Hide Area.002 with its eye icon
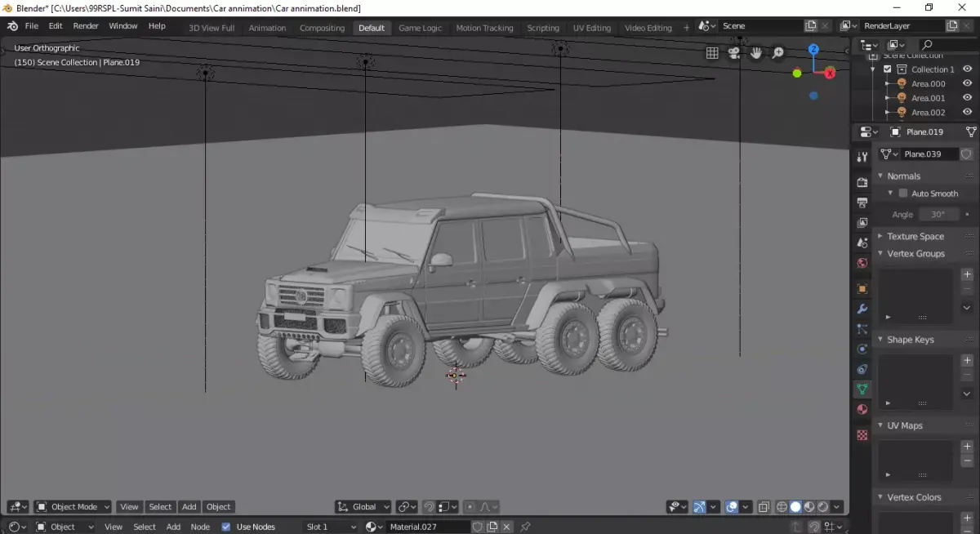Screen dimensions: 980x534 pos(967,112)
